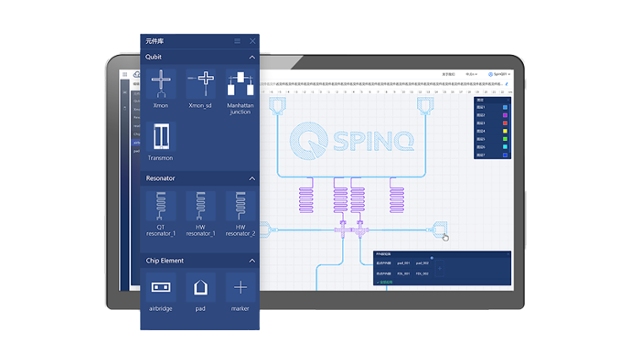Click the yellow layer color swatch
Screen dimensions: 631x364
point(505,132)
